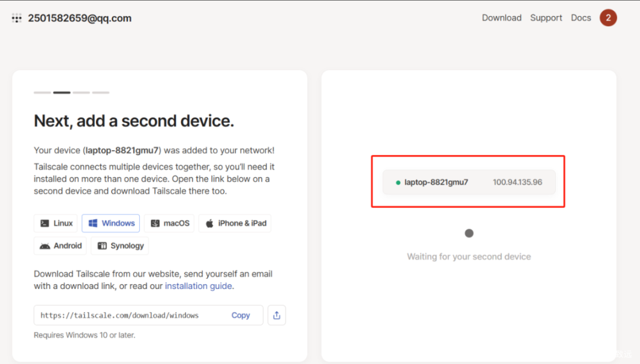Select the Linux platform button
Image resolution: width=640 pixels, height=364 pixels.
click(56, 223)
